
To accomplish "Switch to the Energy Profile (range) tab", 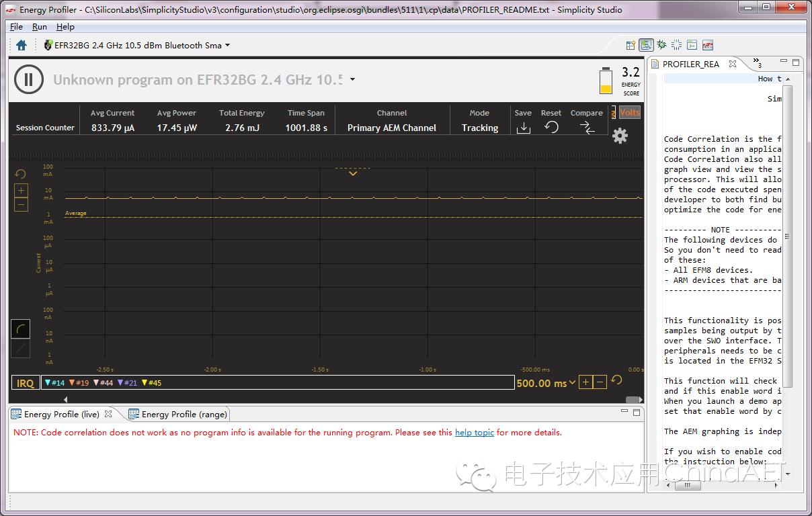I will pos(177,414).
